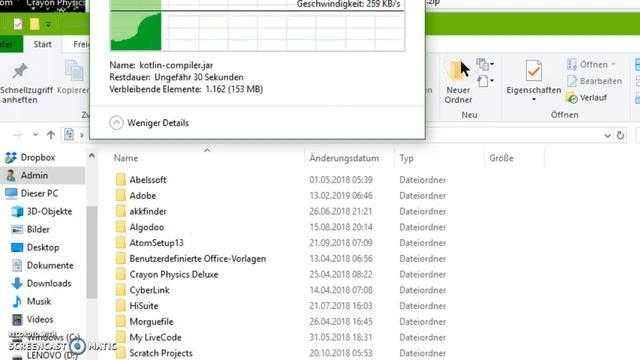Refresh the folder view

point(620,135)
